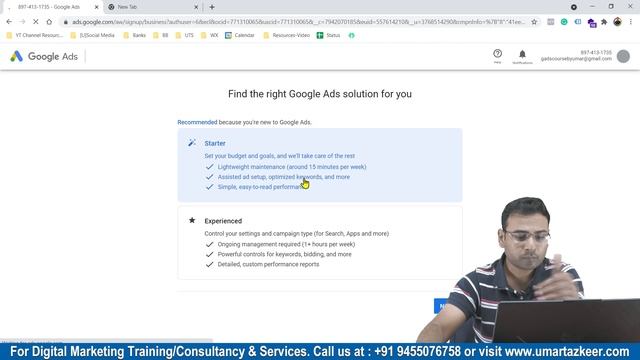Close the New Tab browser tab
Screen dimensions: 640x360
(x=196, y=7)
